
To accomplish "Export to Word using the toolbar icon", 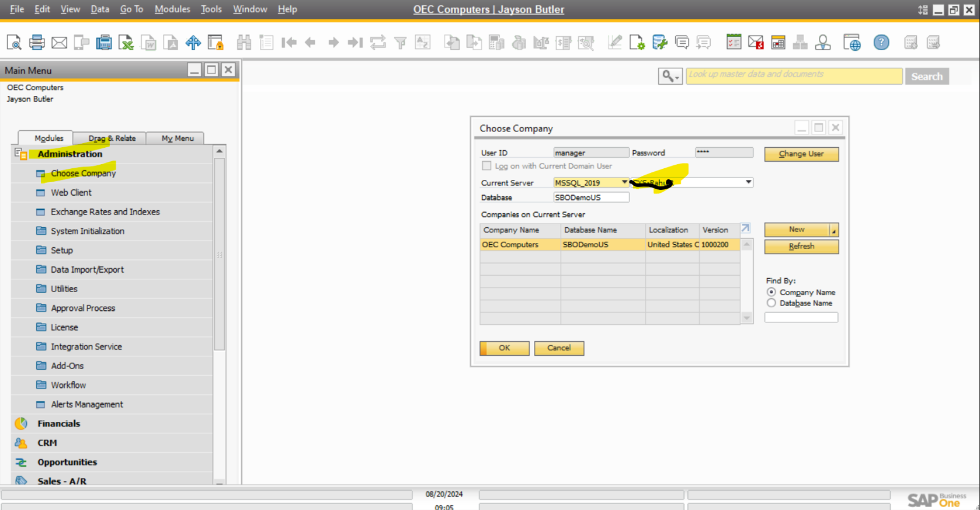I will 149,42.
